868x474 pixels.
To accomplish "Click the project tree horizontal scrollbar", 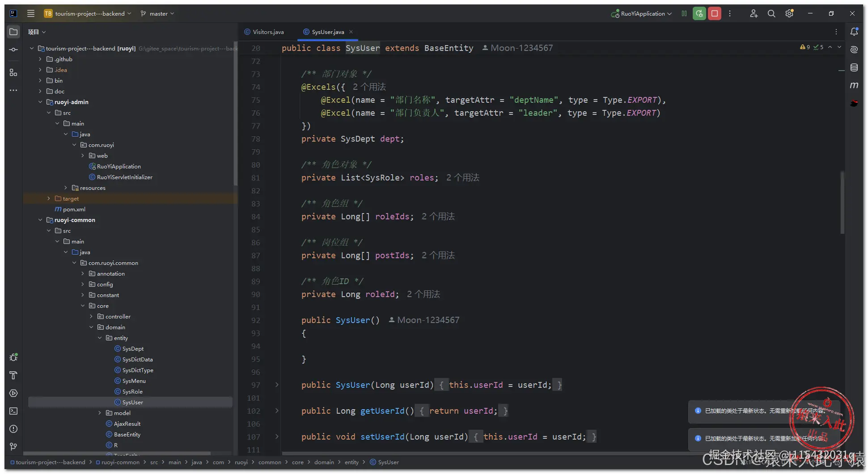I will click(x=117, y=453).
